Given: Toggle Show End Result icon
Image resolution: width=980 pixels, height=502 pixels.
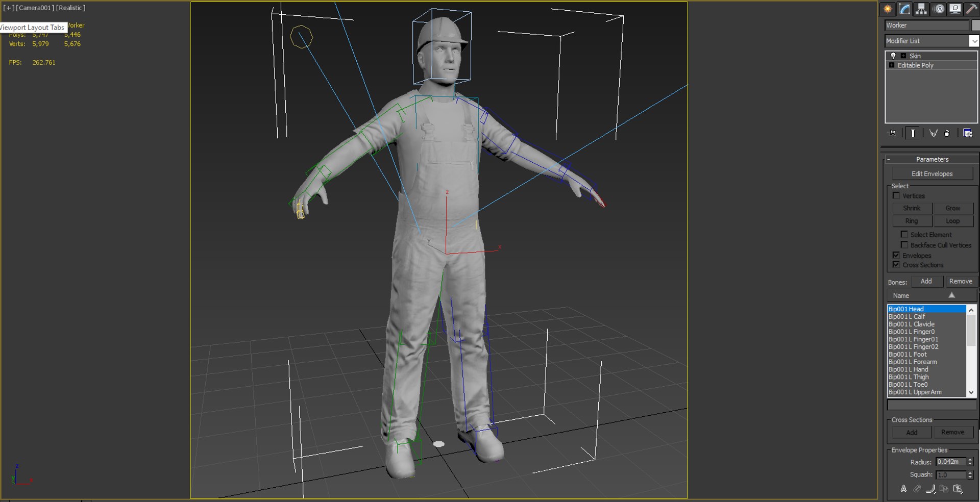Looking at the screenshot, I should (x=913, y=133).
